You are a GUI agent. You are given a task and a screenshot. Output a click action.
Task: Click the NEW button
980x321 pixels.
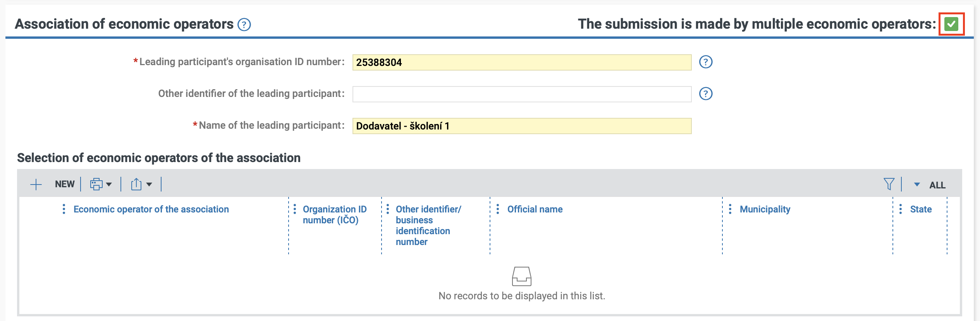point(64,184)
